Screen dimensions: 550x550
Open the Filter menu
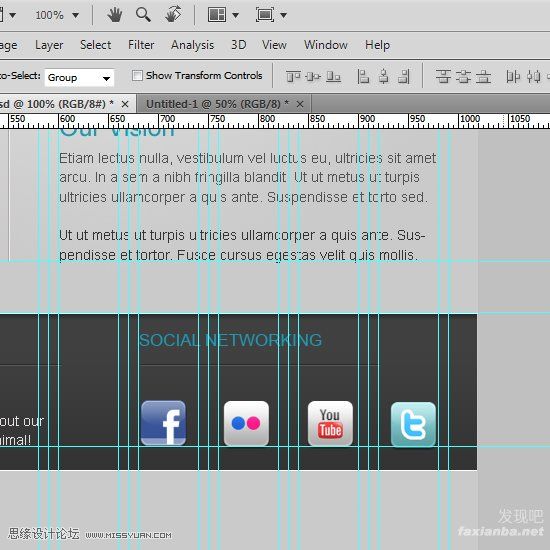coord(141,45)
